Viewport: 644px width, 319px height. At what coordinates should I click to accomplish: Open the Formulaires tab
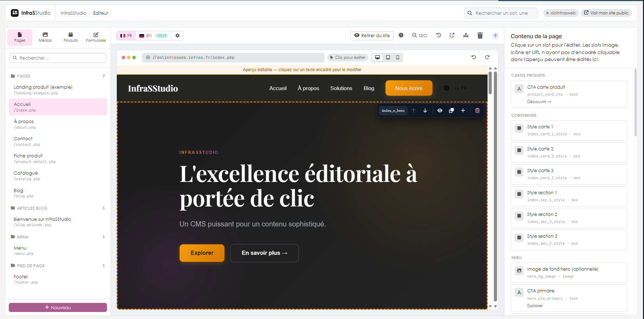click(x=96, y=38)
